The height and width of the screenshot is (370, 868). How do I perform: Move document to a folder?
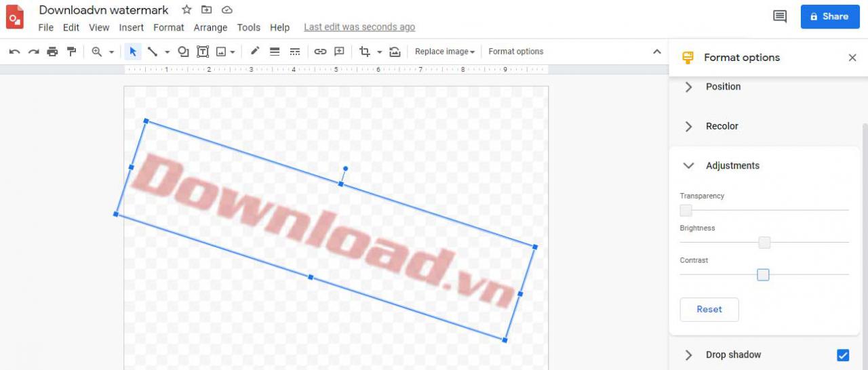coord(207,10)
